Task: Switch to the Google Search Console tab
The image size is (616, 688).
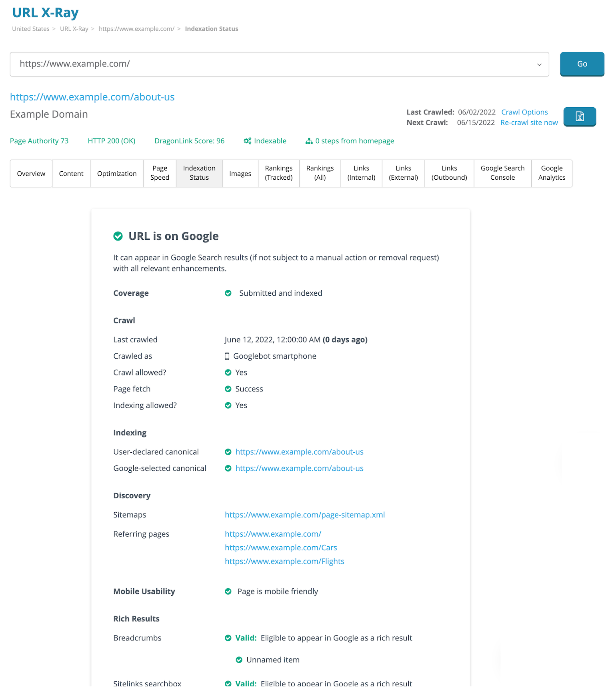Action: click(502, 173)
